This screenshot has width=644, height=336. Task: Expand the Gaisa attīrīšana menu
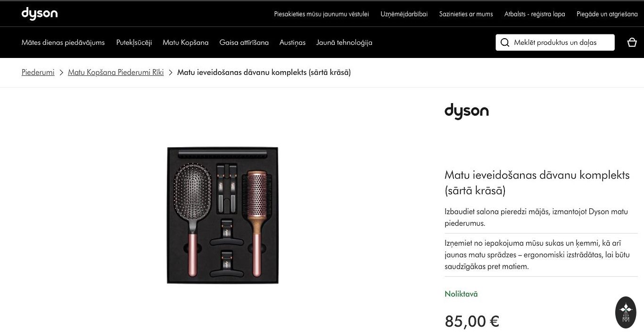point(244,42)
